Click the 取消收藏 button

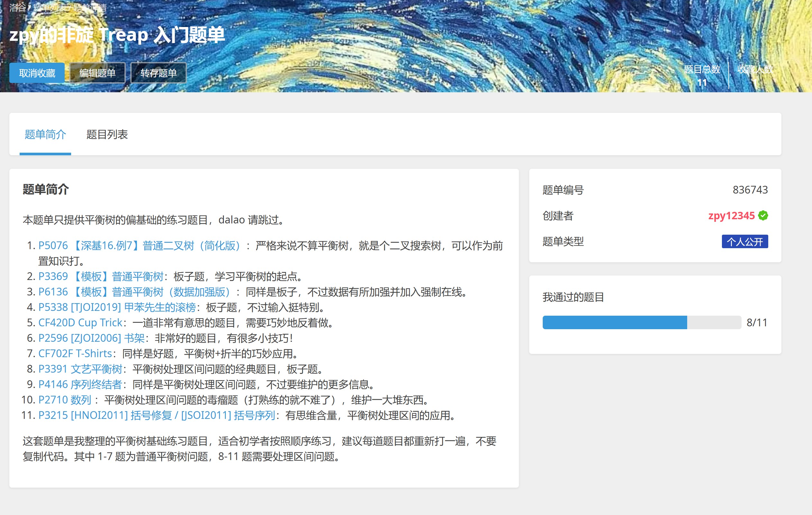pyautogui.click(x=37, y=73)
